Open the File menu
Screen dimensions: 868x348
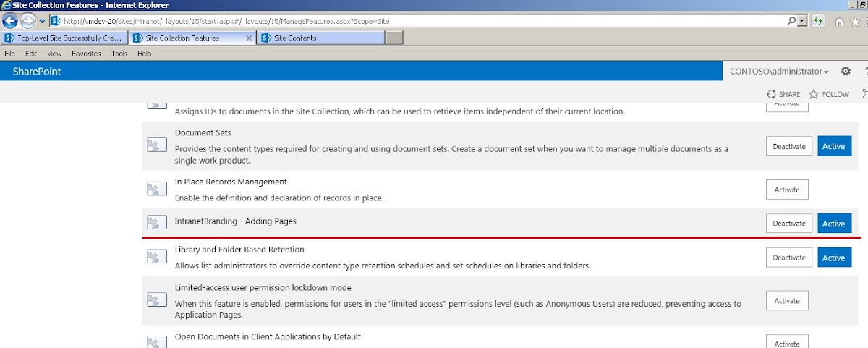[10, 54]
